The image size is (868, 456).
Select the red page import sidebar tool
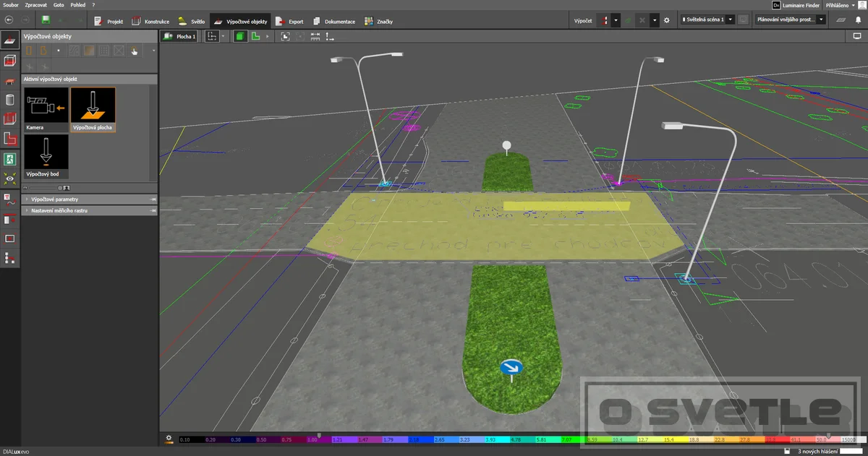(10, 219)
